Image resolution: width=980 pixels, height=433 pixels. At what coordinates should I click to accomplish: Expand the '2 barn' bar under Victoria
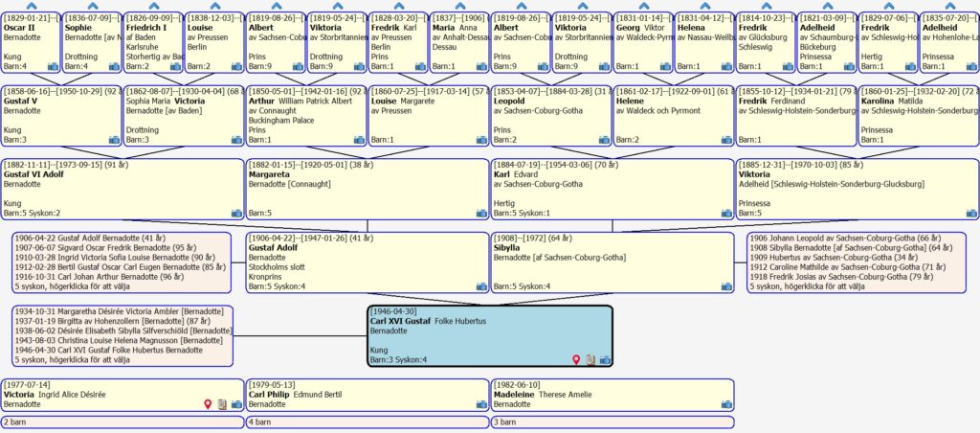(x=122, y=422)
